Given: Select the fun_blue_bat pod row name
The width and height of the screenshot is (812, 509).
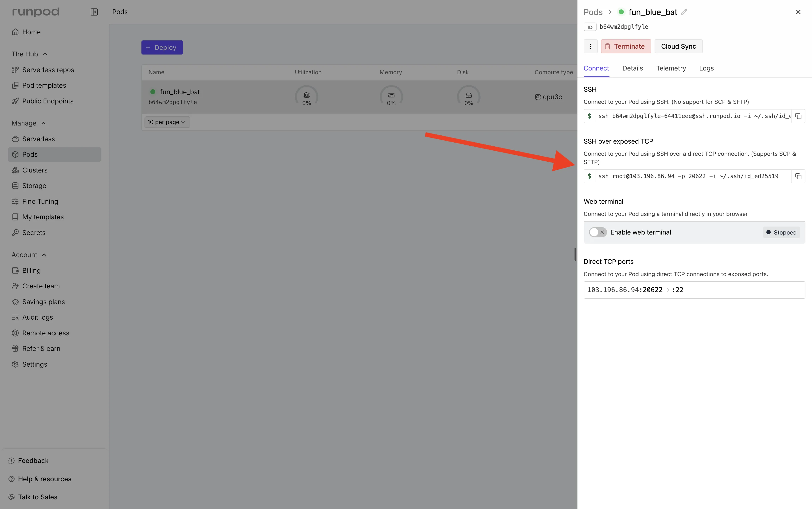Looking at the screenshot, I should pos(180,92).
